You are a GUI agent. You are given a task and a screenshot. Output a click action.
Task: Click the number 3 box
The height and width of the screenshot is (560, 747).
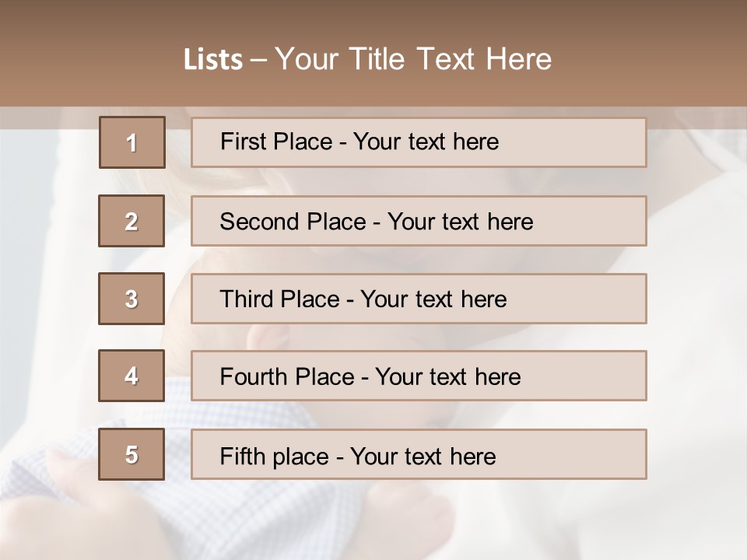132,299
